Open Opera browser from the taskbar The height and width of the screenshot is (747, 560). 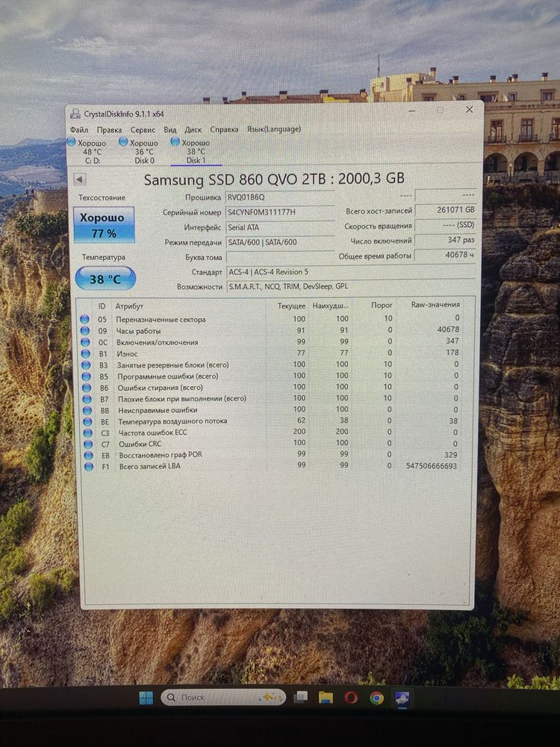click(351, 698)
